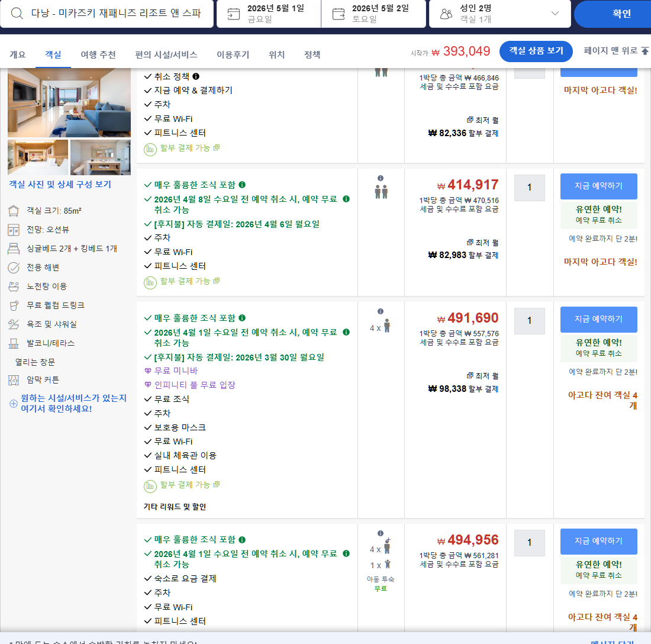Viewport: 651px width, 644px height.
Task: Click info icon for 491,690 offer's cancellation
Action: click(x=346, y=332)
